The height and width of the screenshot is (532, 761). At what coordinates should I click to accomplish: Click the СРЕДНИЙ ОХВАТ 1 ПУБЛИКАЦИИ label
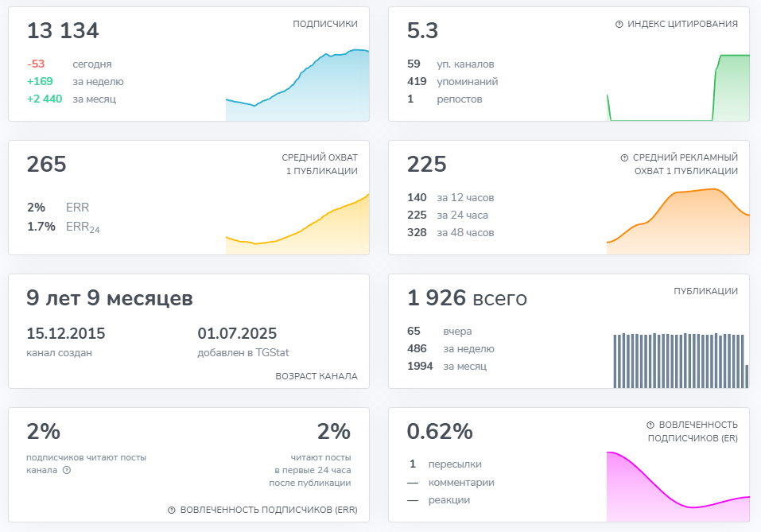pos(320,164)
